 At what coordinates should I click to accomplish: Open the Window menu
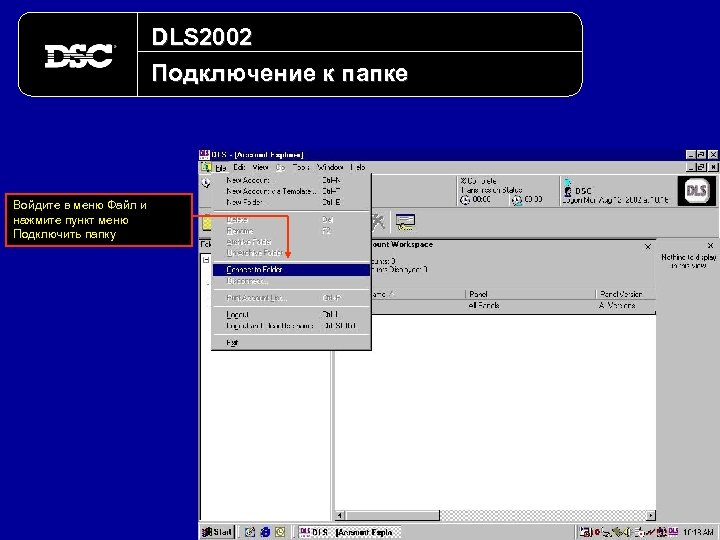click(x=330, y=168)
